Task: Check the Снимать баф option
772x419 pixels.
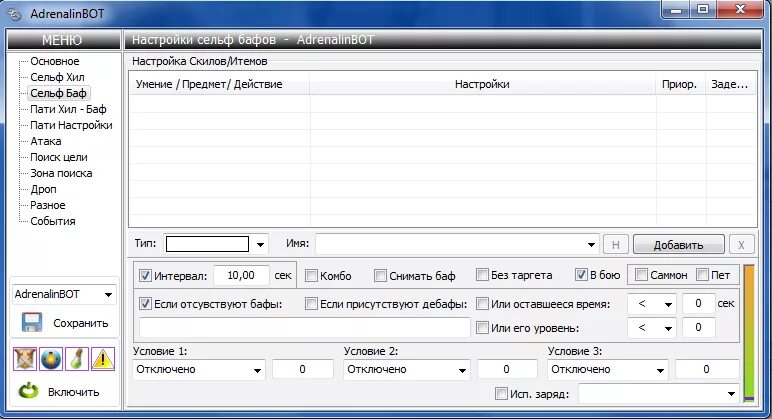Action: click(x=380, y=276)
